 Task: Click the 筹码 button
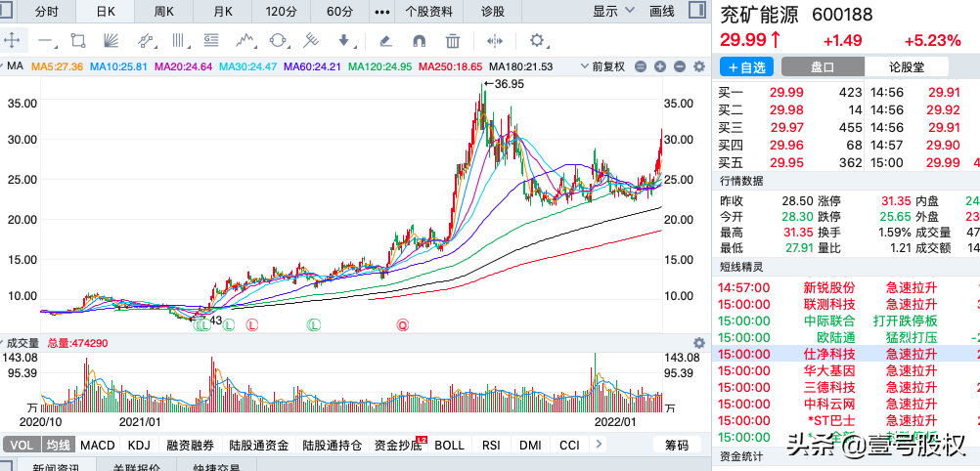(x=676, y=445)
